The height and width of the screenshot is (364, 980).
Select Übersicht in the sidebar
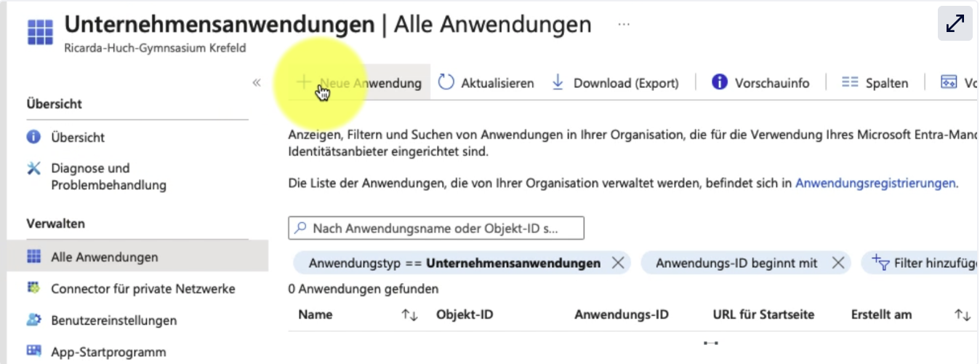point(77,137)
